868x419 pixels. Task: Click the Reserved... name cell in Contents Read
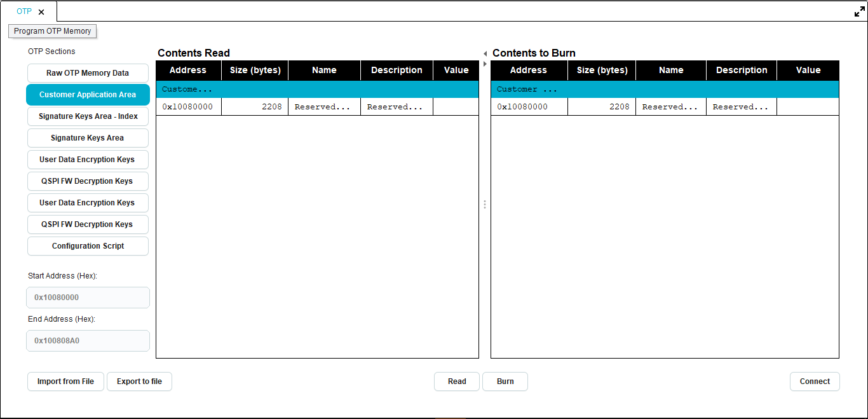tap(324, 107)
